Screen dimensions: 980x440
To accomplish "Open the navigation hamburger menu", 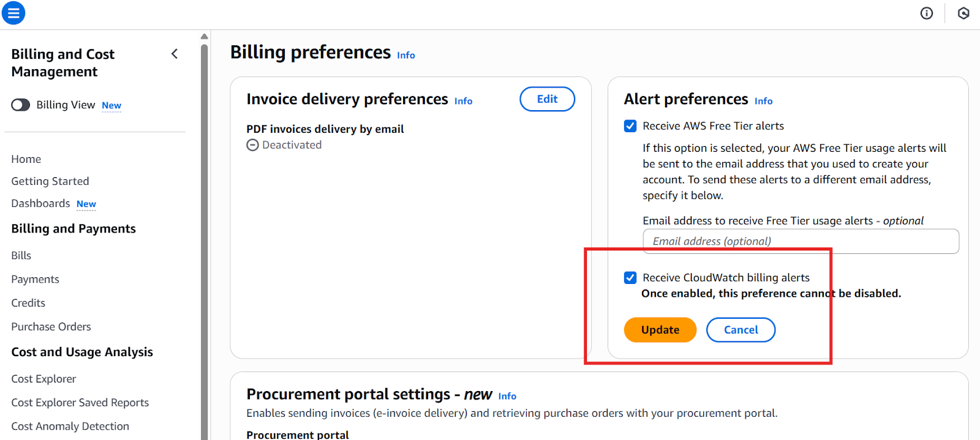I will (13, 13).
